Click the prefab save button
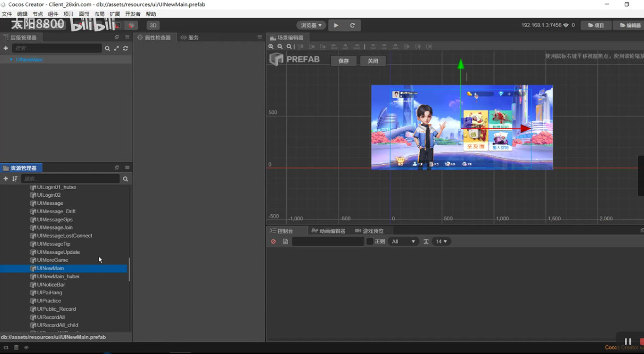Viewport: 644px width, 354px height. (x=343, y=61)
